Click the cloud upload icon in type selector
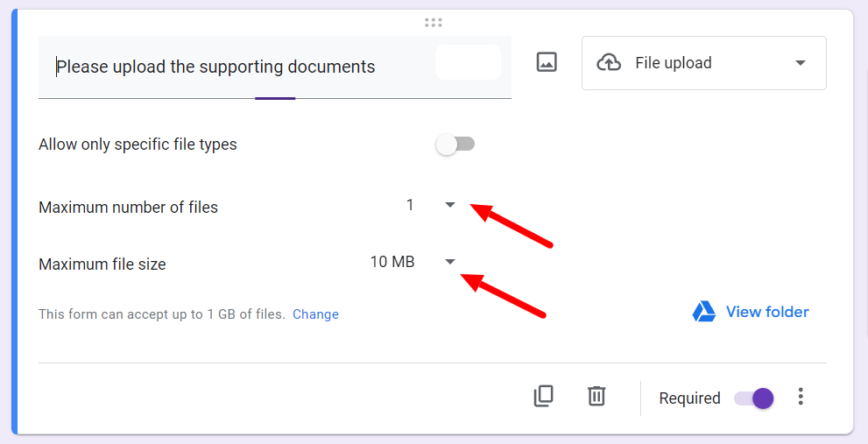This screenshot has height=444, width=868. click(609, 62)
